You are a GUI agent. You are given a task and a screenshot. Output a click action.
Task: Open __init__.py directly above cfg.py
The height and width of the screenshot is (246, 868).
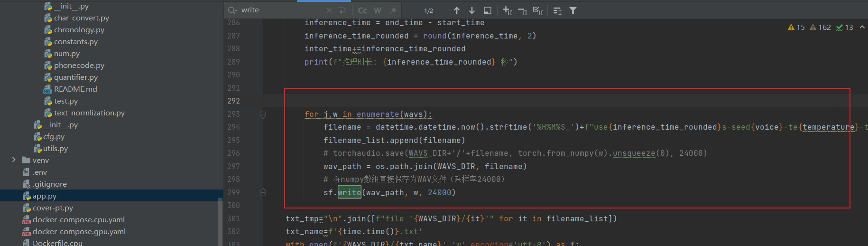[x=61, y=125]
